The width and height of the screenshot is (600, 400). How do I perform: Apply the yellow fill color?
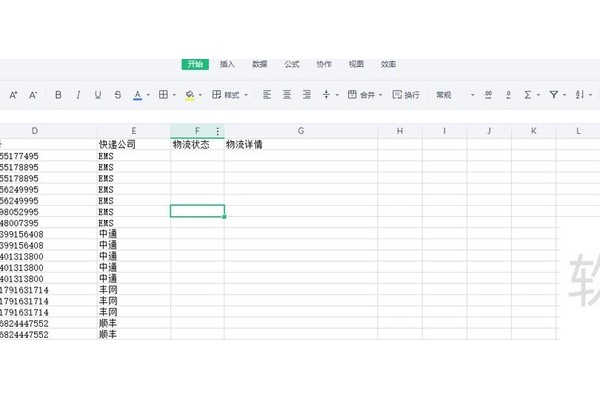(189, 95)
